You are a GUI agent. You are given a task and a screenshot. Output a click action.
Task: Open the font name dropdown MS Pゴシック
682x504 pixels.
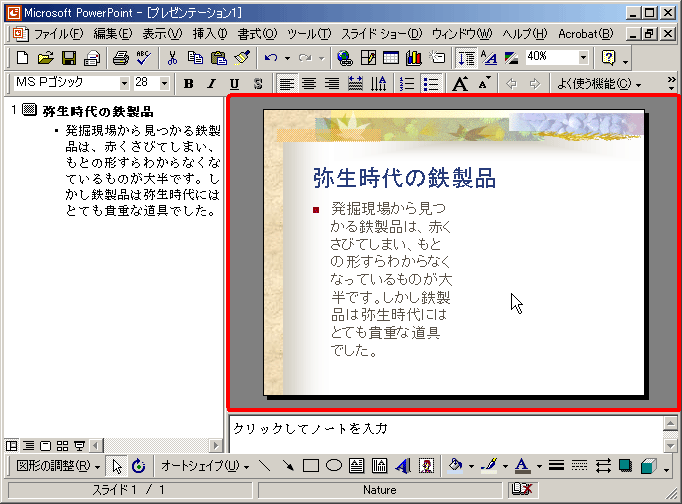click(x=124, y=83)
